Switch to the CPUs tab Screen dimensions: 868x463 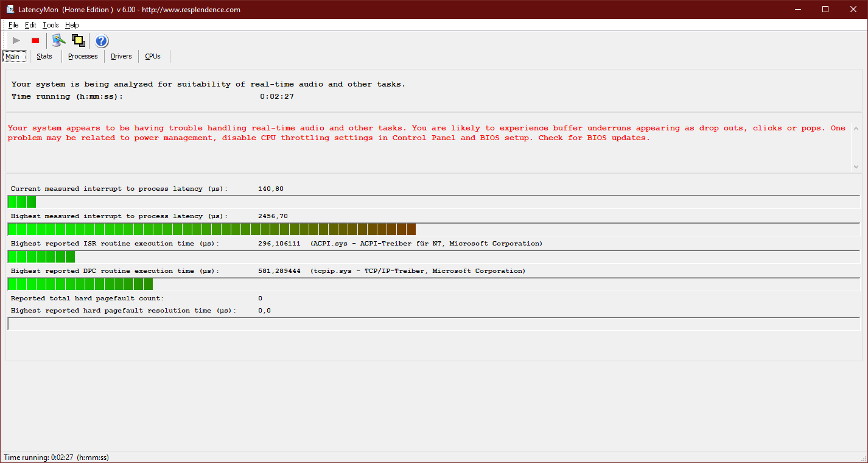pos(153,56)
